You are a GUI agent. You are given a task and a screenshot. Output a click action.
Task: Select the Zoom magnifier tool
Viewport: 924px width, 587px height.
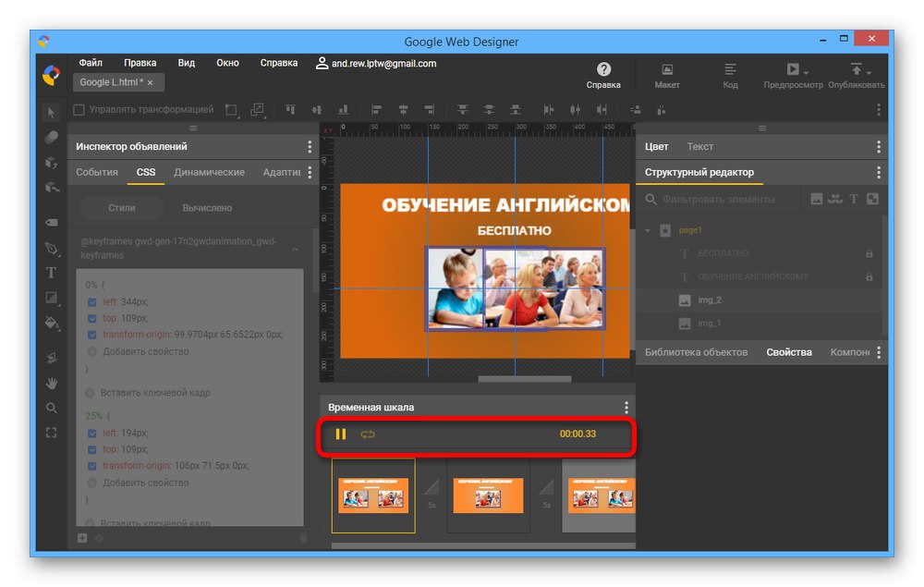tap(51, 408)
